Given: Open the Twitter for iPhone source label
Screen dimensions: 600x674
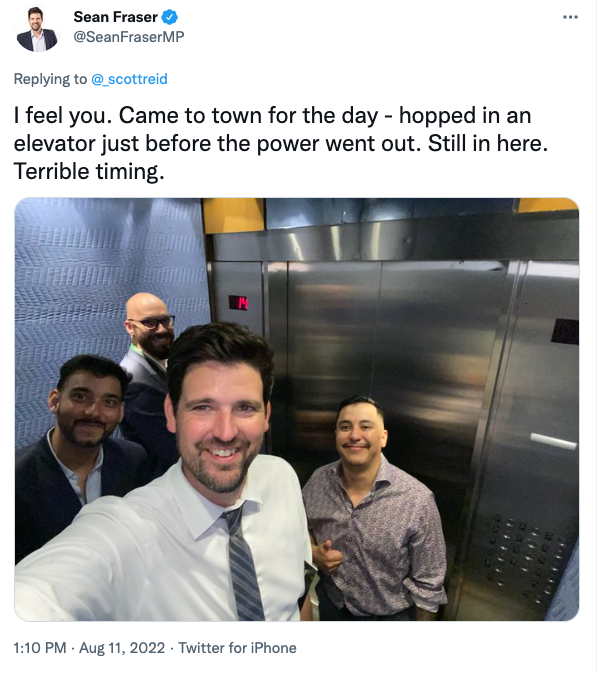Looking at the screenshot, I should [237, 648].
